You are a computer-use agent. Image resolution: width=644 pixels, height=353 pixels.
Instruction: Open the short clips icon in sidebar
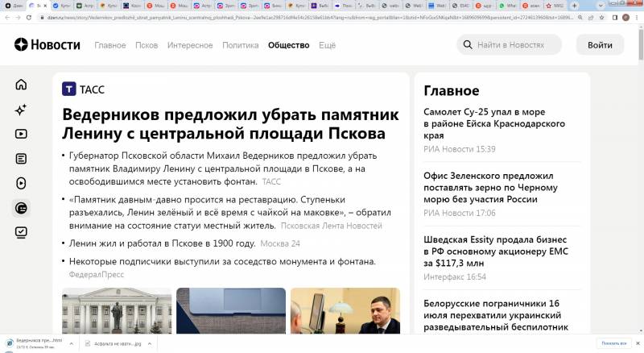coord(21,184)
